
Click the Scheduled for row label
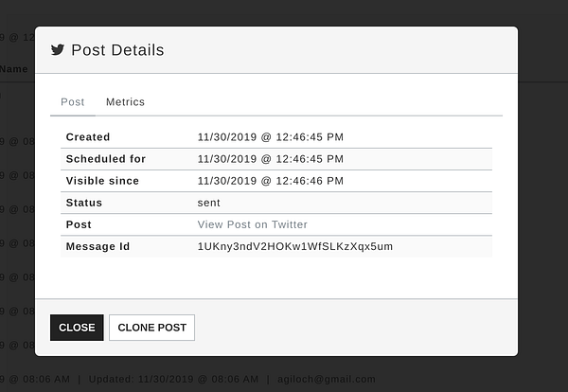(x=106, y=159)
